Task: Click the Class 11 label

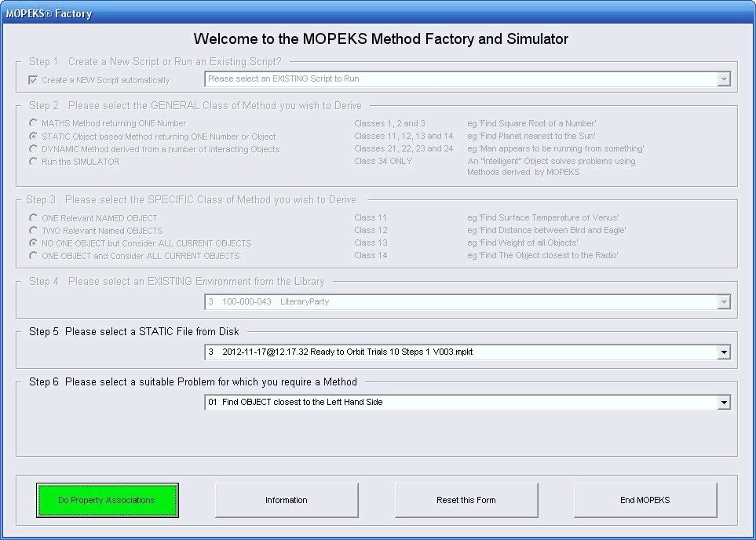Action: click(x=371, y=218)
